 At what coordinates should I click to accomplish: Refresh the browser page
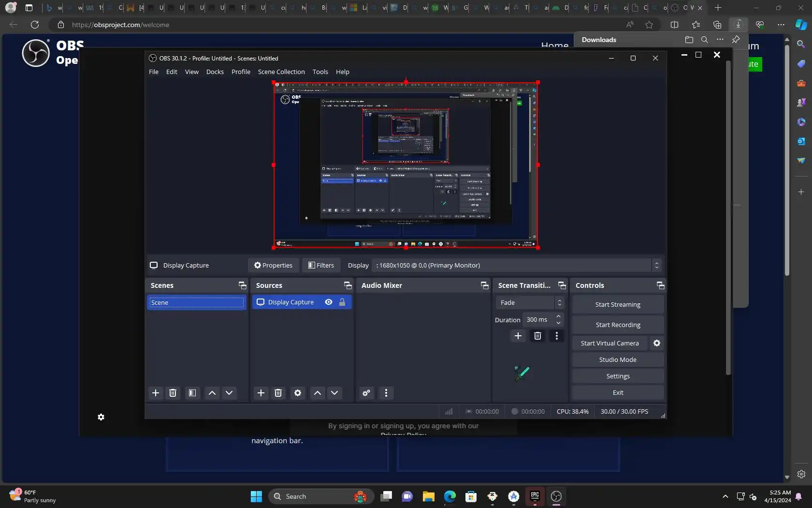(x=35, y=25)
